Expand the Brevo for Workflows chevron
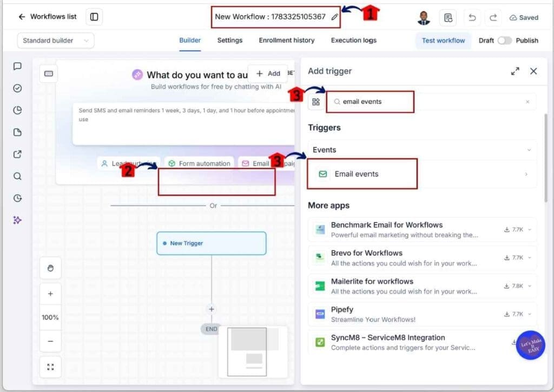This screenshot has height=392, width=554. 530,258
